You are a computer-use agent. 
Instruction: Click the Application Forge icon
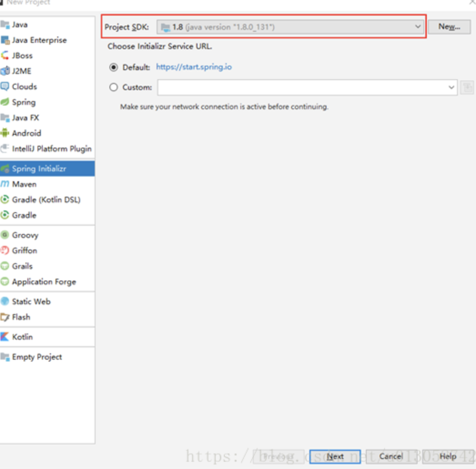coord(5,281)
